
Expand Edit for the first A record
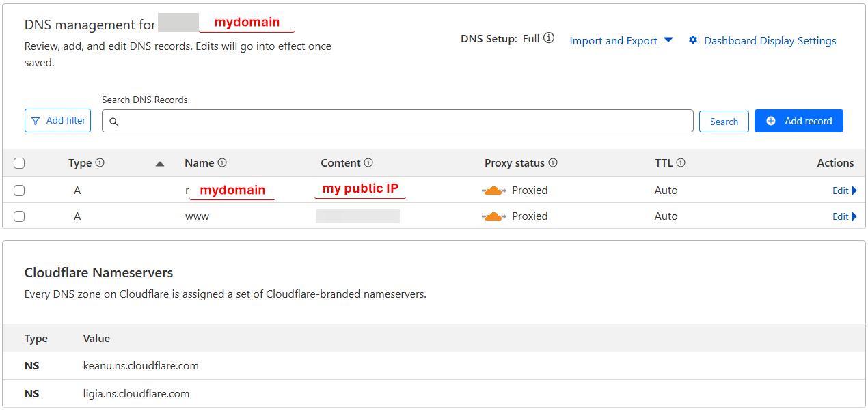[845, 190]
